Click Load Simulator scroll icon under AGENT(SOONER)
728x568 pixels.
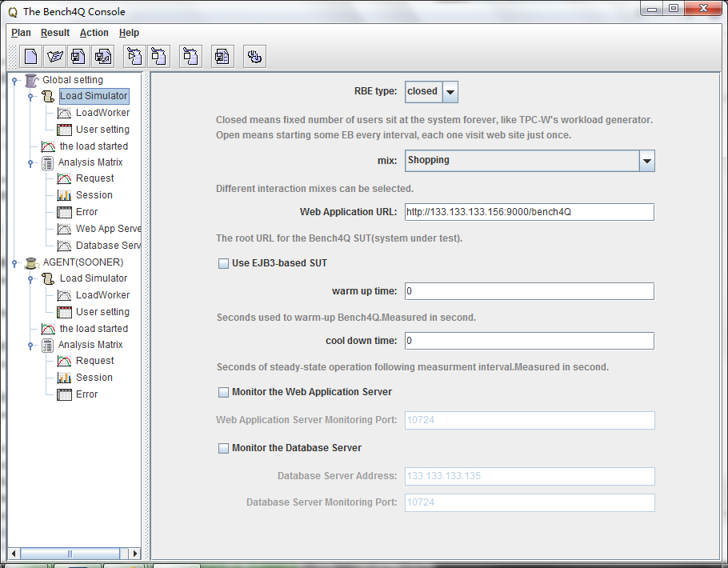[48, 278]
